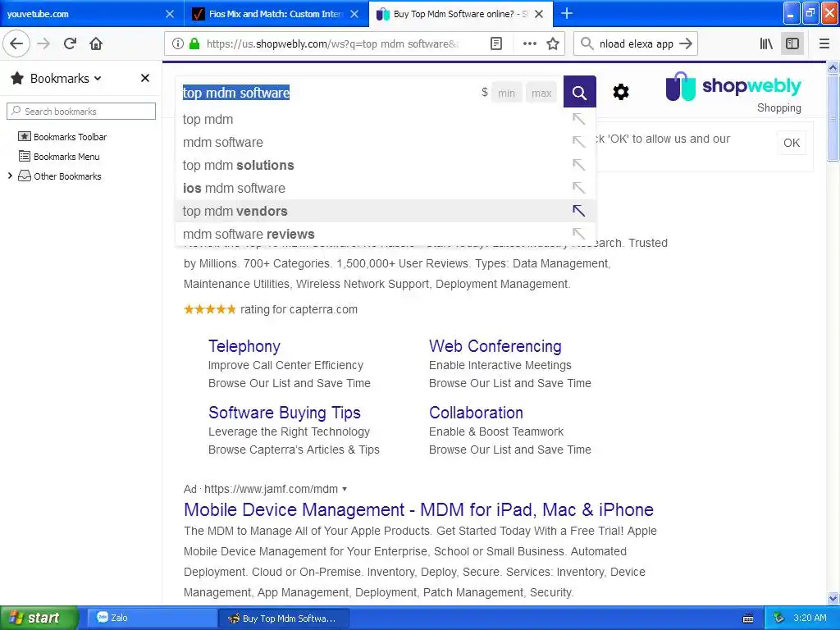This screenshot has width=840, height=630.
Task: Open the Windows start menu
Action: point(39,618)
